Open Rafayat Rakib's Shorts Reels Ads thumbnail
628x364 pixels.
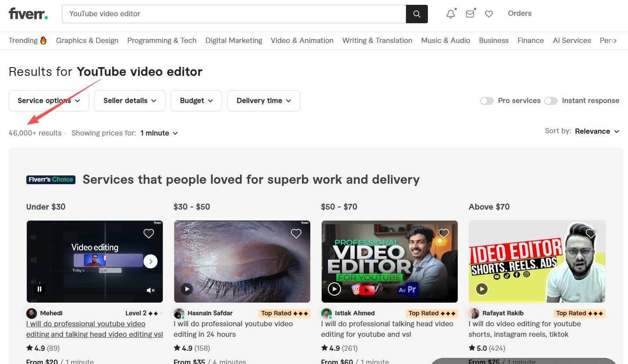click(537, 261)
